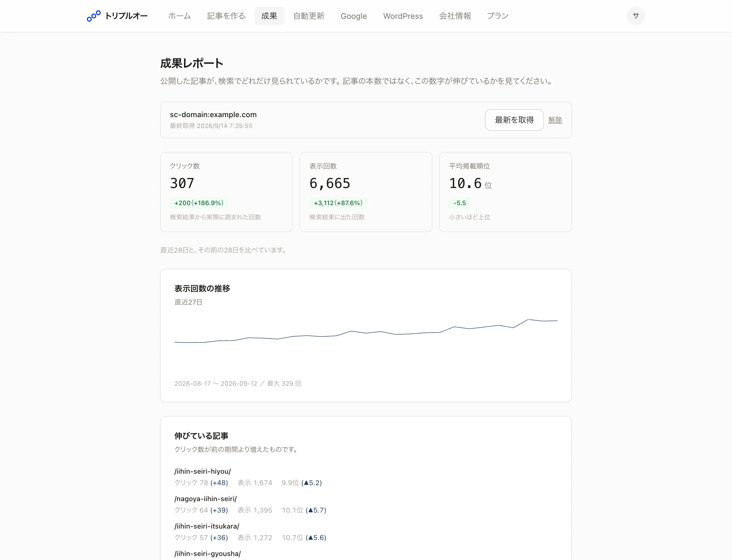Click the 最新を取得 button
732x560 pixels.
pyautogui.click(x=514, y=120)
